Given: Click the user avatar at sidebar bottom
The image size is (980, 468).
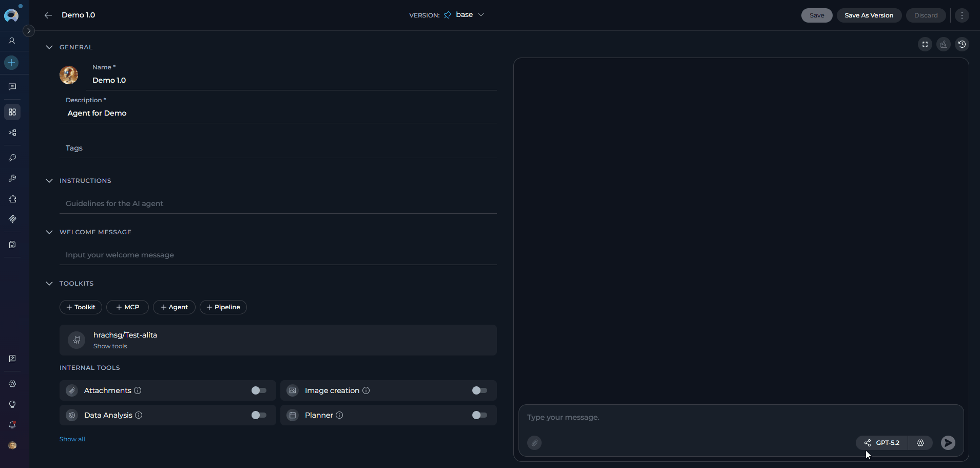Looking at the screenshot, I should click(12, 445).
